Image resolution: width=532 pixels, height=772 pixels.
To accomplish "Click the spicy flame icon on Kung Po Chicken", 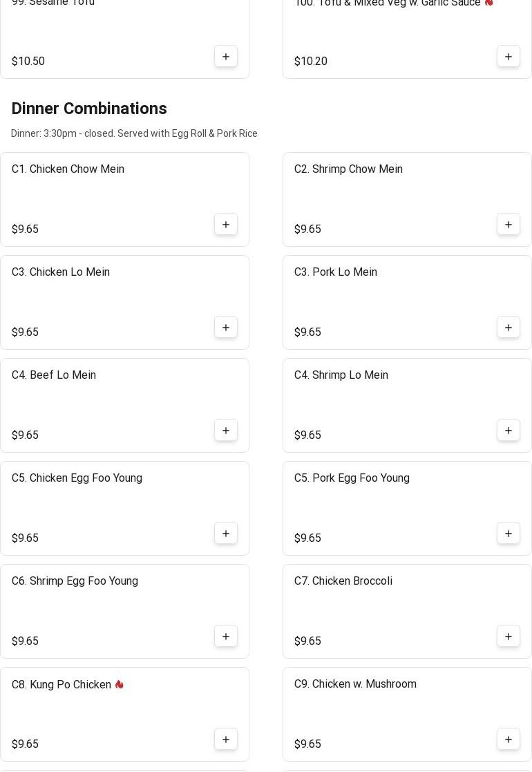I will pyautogui.click(x=119, y=684).
